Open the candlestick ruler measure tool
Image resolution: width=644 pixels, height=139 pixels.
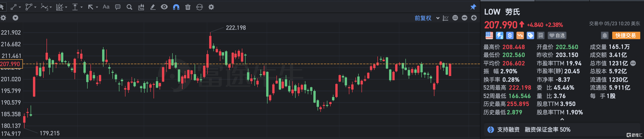141,7
